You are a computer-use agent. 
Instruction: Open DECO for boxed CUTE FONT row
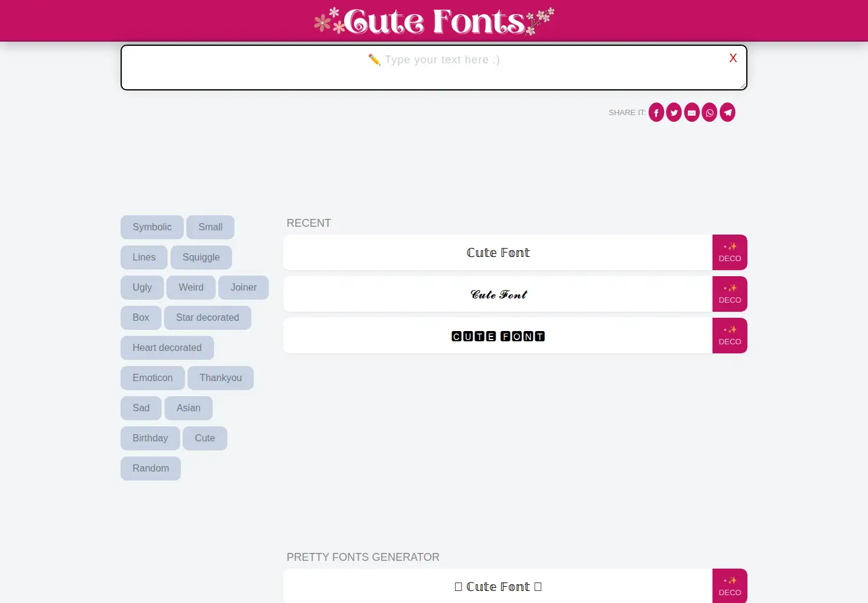click(x=730, y=336)
